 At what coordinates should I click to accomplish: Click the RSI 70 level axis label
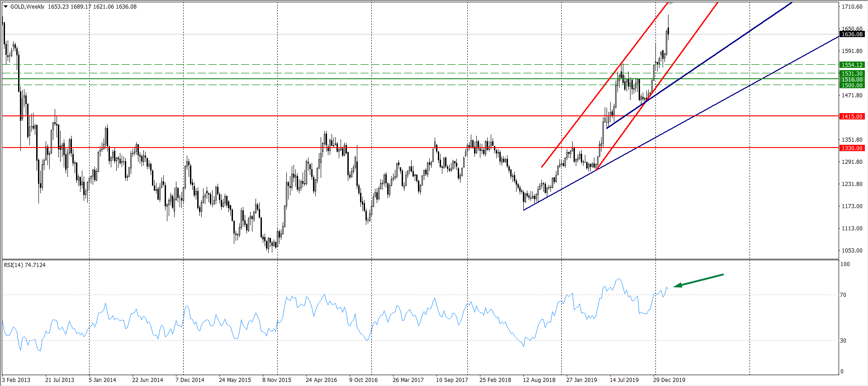click(843, 295)
